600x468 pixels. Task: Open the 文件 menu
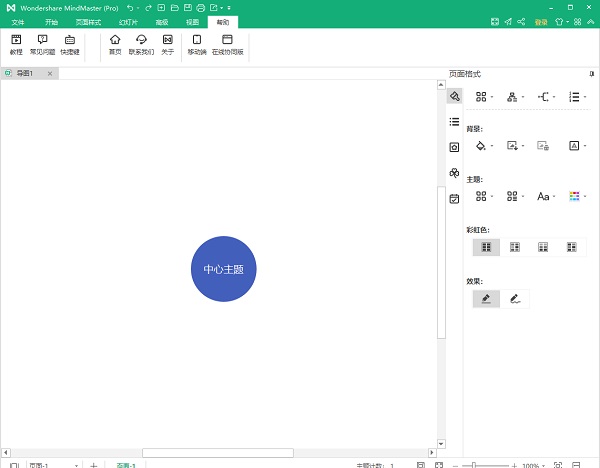(17, 21)
